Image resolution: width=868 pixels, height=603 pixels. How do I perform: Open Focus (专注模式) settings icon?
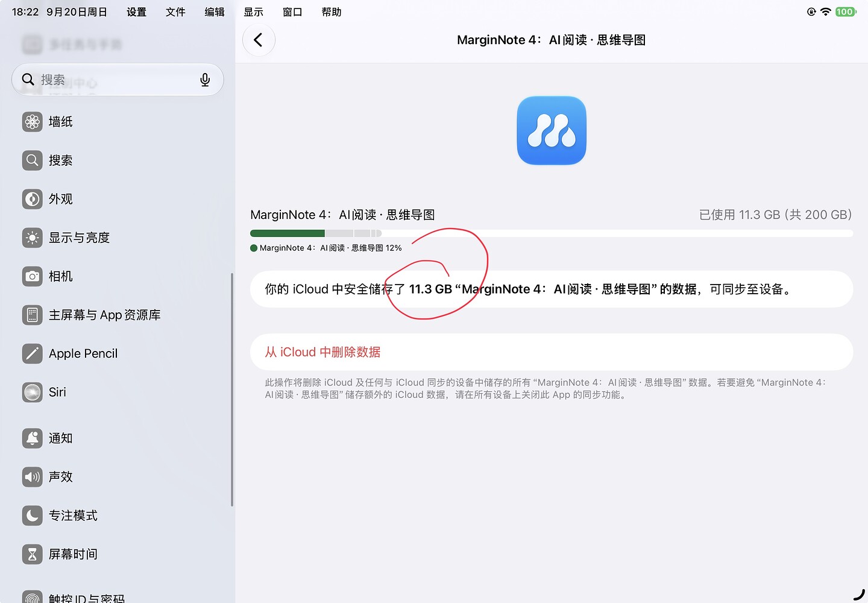click(33, 516)
